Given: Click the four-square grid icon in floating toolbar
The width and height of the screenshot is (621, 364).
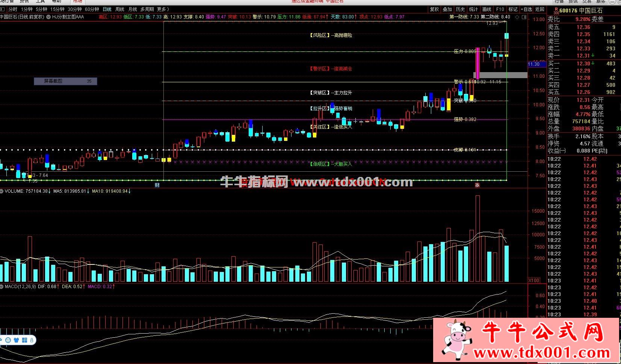Looking at the screenshot, I should pyautogui.click(x=24, y=340).
